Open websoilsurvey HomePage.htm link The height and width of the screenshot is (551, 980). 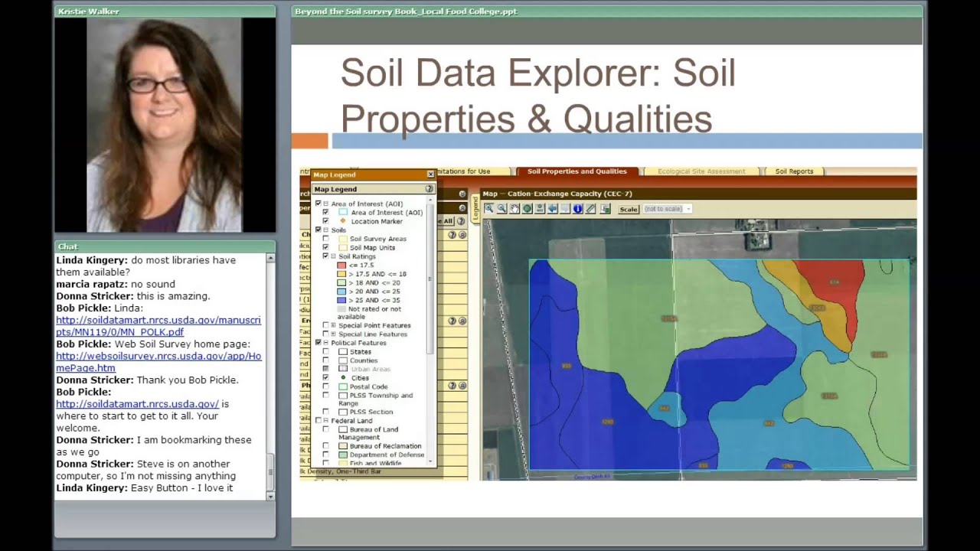coord(158,362)
